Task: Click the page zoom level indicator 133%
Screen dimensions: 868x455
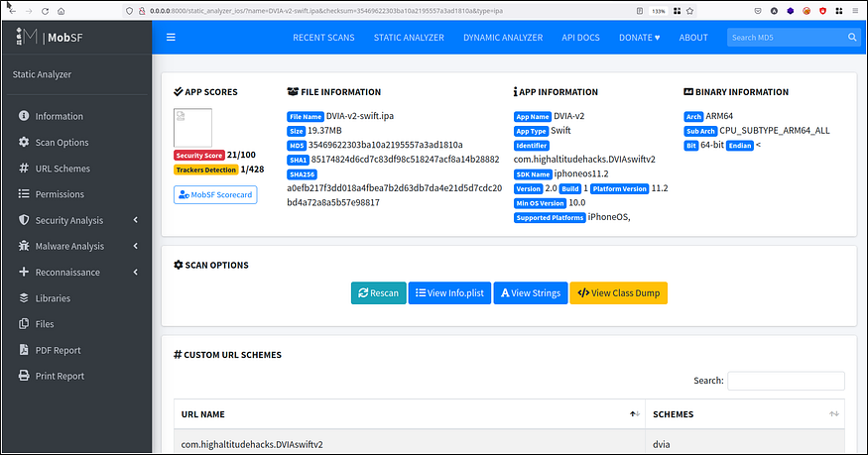Action: [659, 11]
